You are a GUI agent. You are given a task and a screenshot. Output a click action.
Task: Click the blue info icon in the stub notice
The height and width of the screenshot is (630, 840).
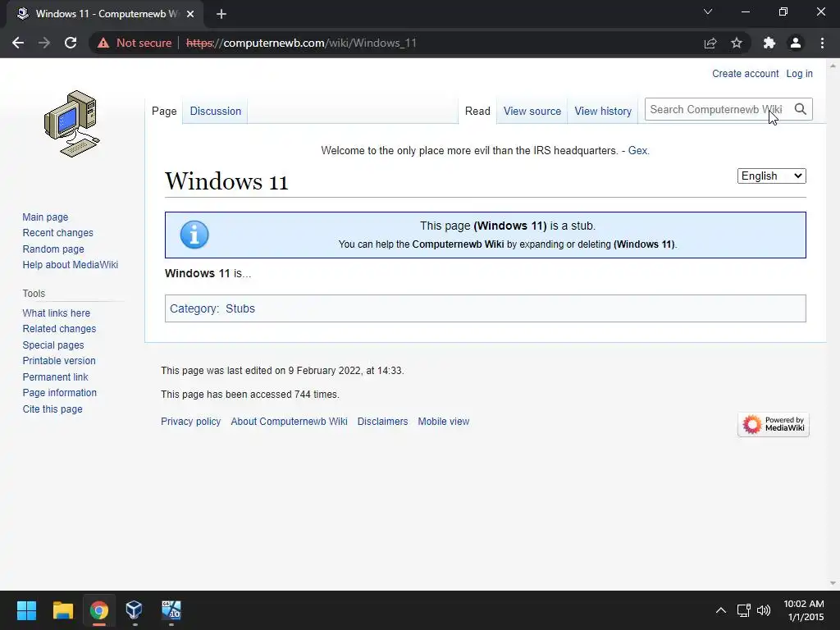pyautogui.click(x=194, y=235)
